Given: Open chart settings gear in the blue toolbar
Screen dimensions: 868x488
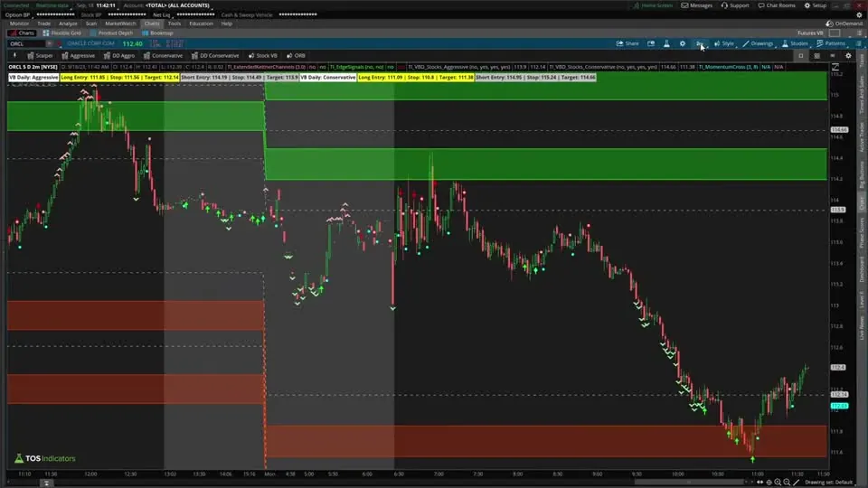Looking at the screenshot, I should (683, 43).
